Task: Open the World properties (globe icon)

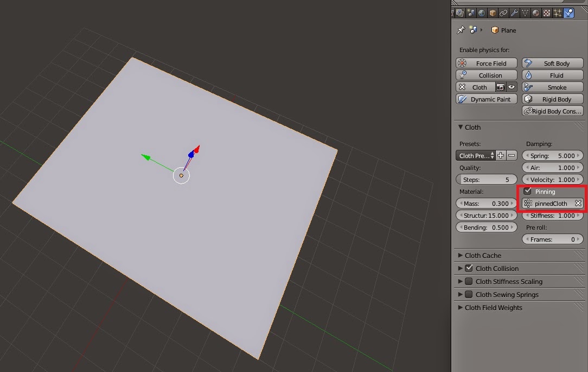Action: coord(482,12)
